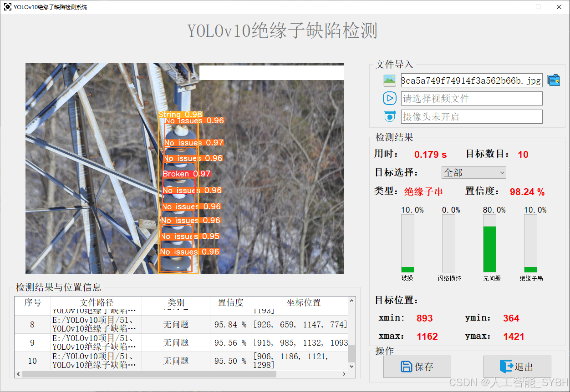
Task: Click the ymax value 1421
Action: [x=514, y=337]
